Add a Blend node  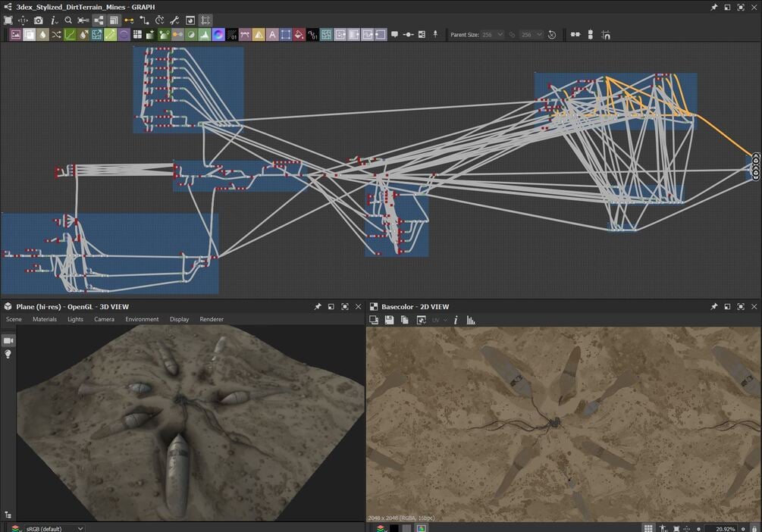pos(29,35)
